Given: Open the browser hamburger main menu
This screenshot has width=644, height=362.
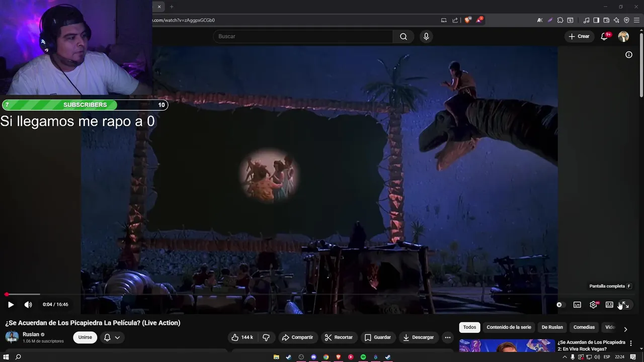Looking at the screenshot, I should (636, 20).
